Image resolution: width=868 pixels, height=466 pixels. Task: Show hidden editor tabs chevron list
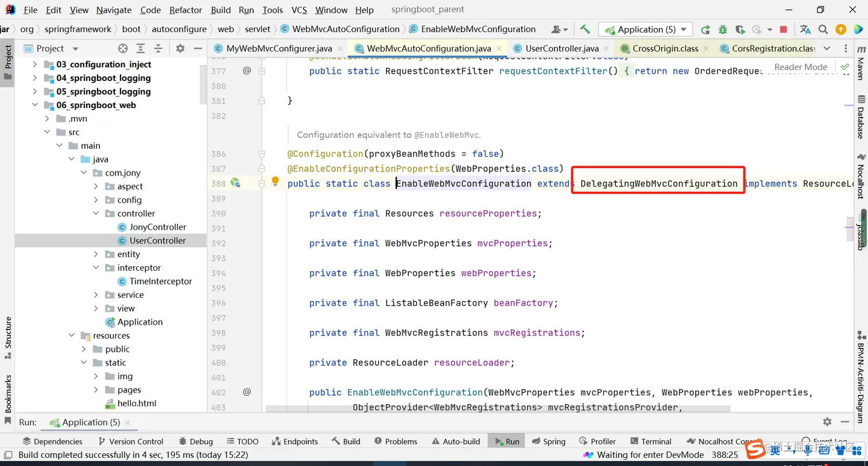(x=827, y=48)
